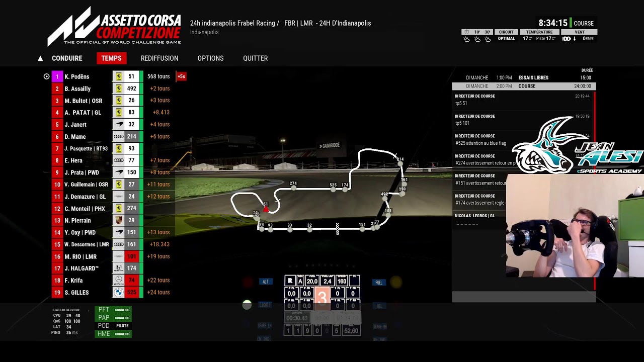The width and height of the screenshot is (644, 362).
Task: Click the red car number 525 cell
Action: [x=132, y=292]
